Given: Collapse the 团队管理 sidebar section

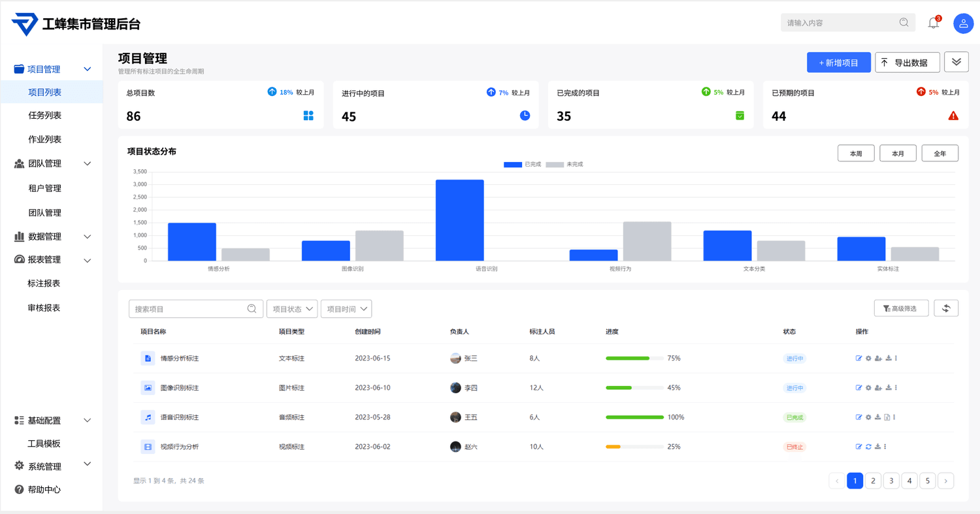Looking at the screenshot, I should (87, 164).
